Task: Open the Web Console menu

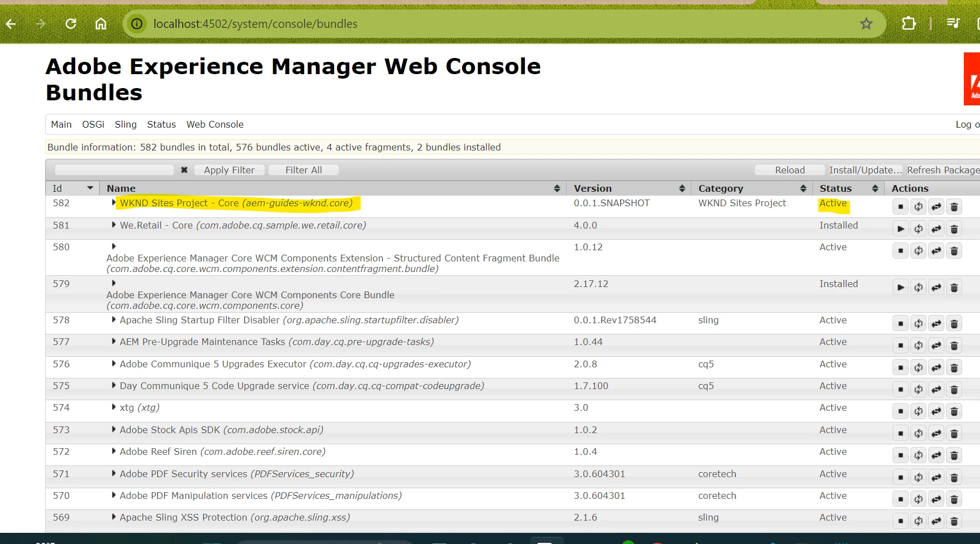Action: [x=214, y=124]
